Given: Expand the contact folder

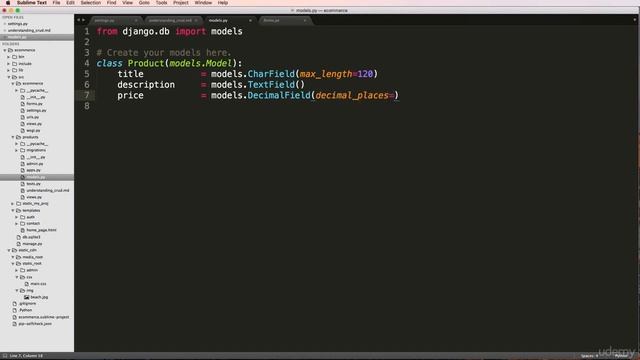Looking at the screenshot, I should (x=17, y=223).
